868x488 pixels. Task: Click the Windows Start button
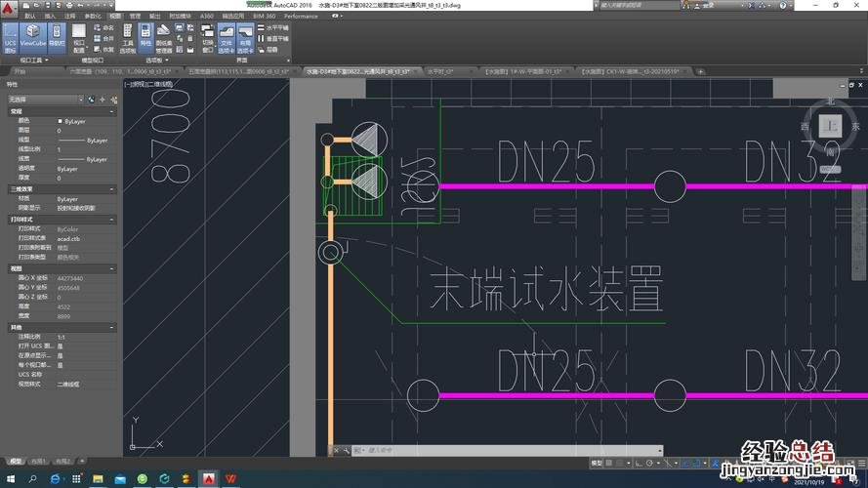coord(9,479)
